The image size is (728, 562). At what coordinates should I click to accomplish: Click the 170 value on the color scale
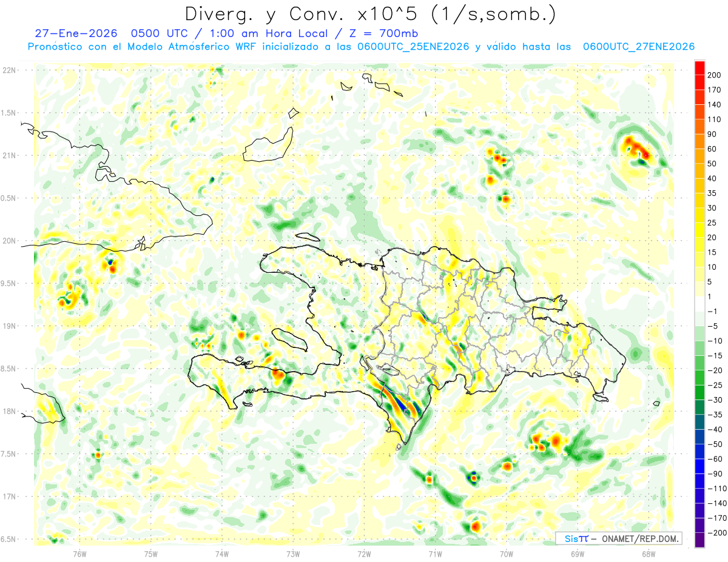click(x=715, y=90)
